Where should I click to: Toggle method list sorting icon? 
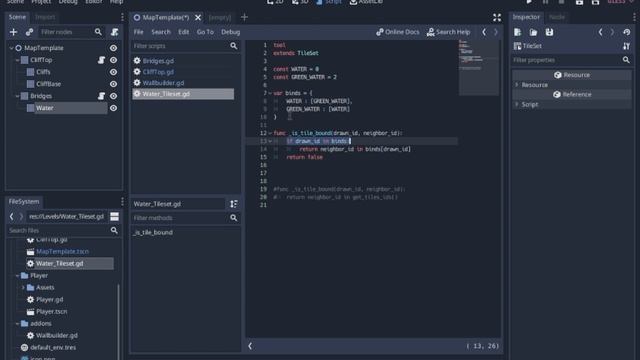(x=233, y=204)
